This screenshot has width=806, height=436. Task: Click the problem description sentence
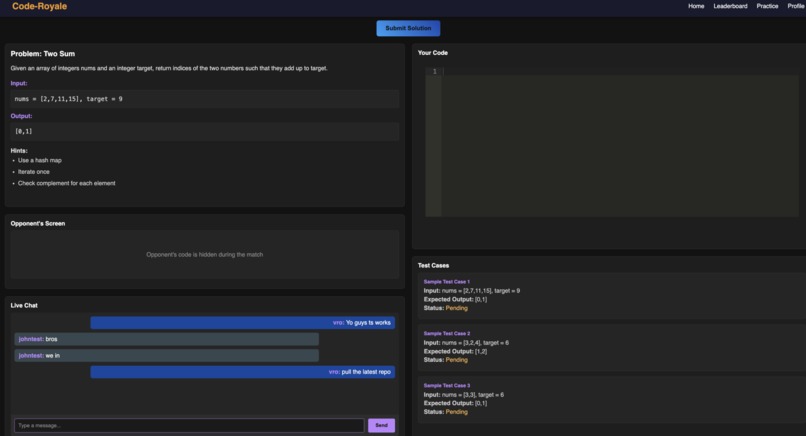pos(169,68)
